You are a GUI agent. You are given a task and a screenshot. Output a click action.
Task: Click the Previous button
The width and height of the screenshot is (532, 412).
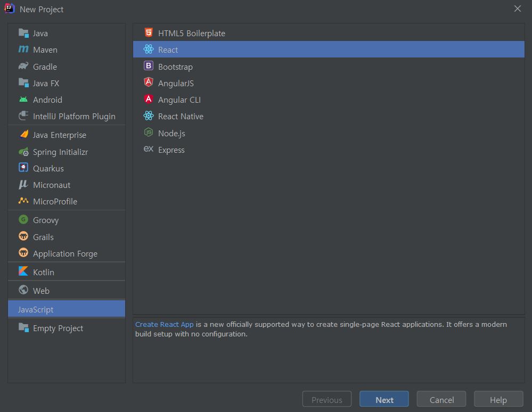coord(327,399)
